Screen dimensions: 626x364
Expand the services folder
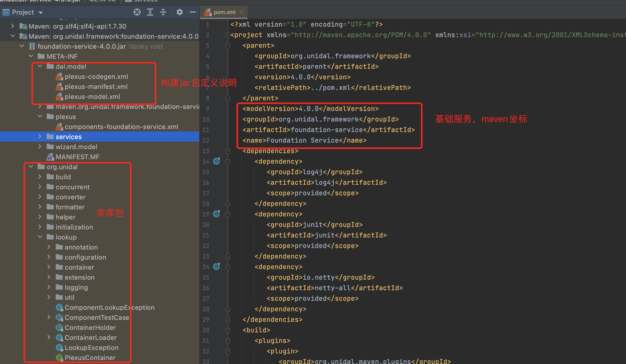[x=40, y=136]
